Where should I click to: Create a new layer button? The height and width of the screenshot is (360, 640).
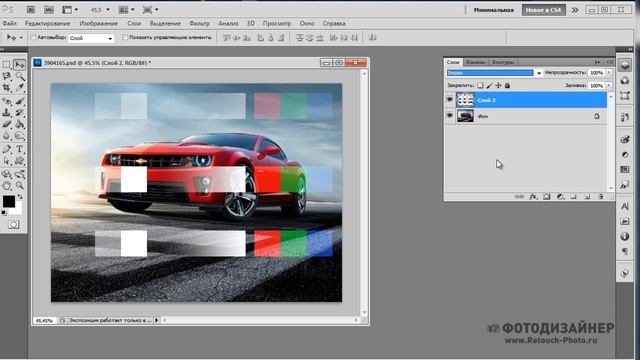click(587, 197)
